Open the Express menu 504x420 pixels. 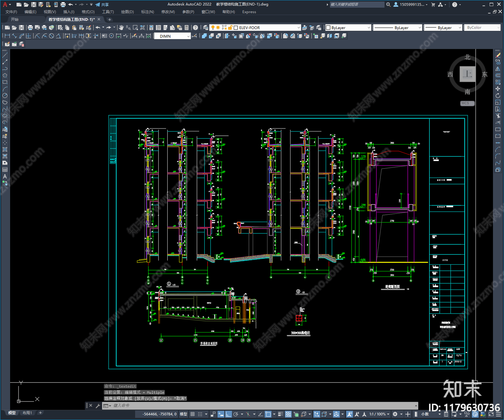tap(249, 12)
